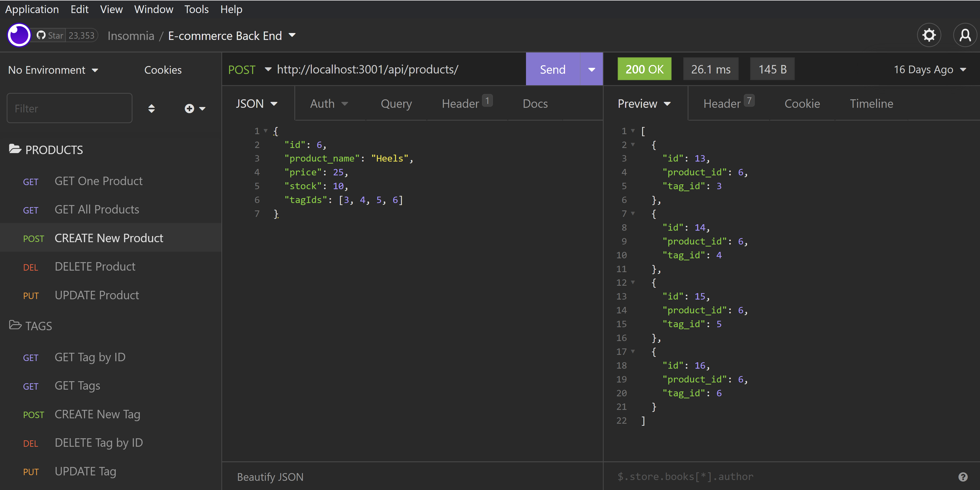Viewport: 980px width, 490px height.
Task: Click the 26.1 ms response time badge
Action: (x=711, y=69)
